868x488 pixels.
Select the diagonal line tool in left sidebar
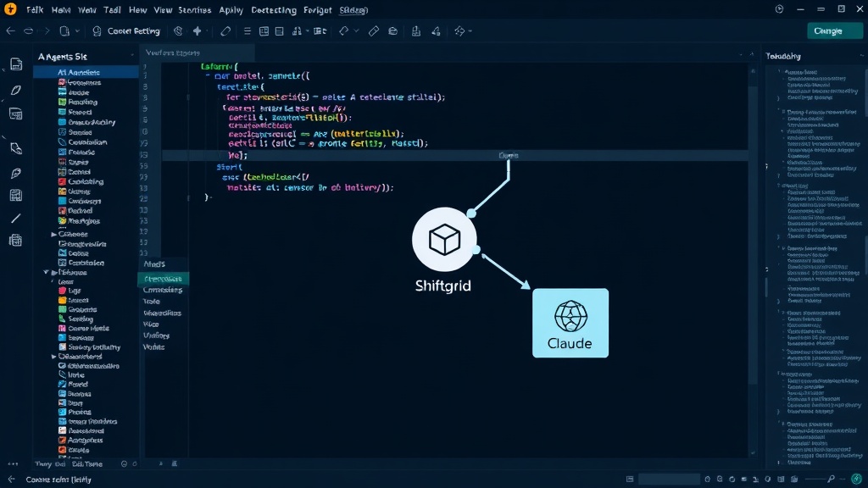(16, 218)
